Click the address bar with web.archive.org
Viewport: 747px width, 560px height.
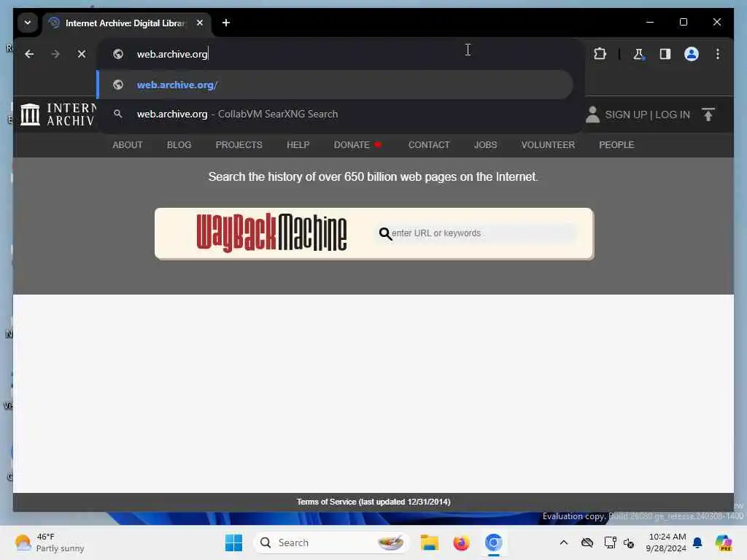tap(340, 54)
